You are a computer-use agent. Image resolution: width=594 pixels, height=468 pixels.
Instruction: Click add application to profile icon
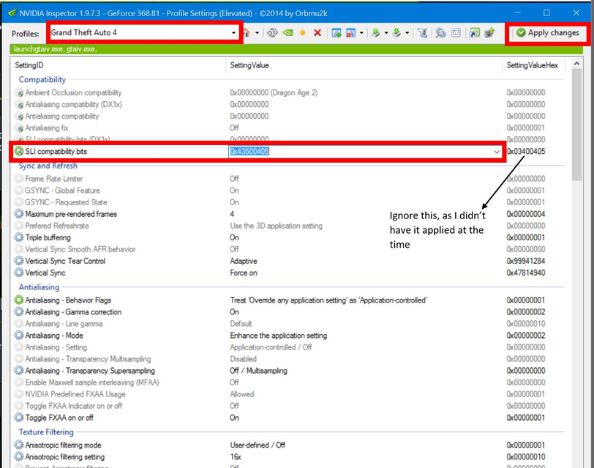336,33
